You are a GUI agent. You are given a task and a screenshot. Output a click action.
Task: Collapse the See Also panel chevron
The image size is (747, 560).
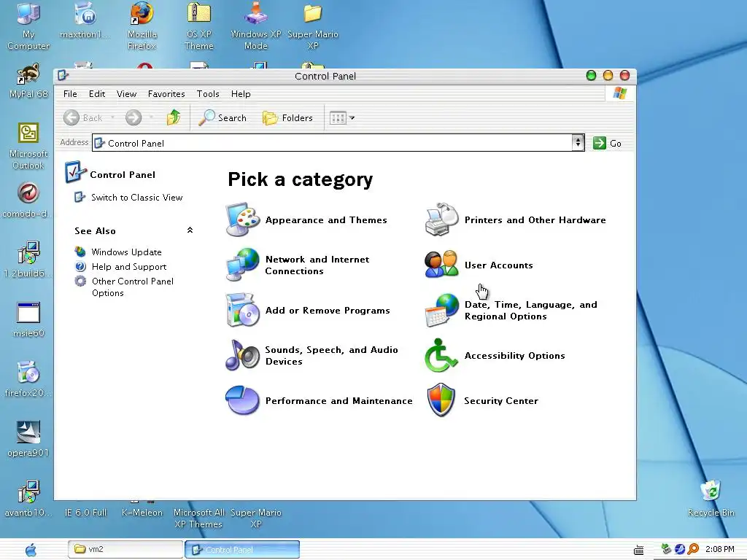pos(190,230)
